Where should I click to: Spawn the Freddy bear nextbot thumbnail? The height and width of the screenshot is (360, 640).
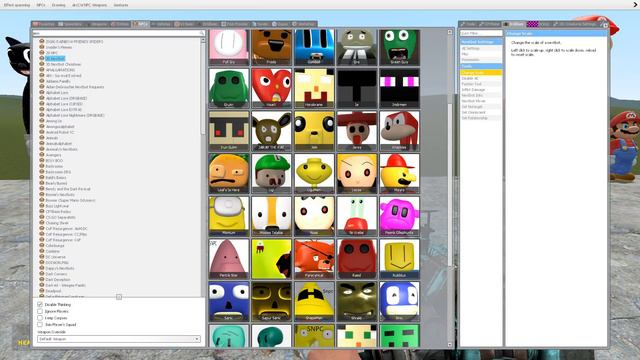271,47
